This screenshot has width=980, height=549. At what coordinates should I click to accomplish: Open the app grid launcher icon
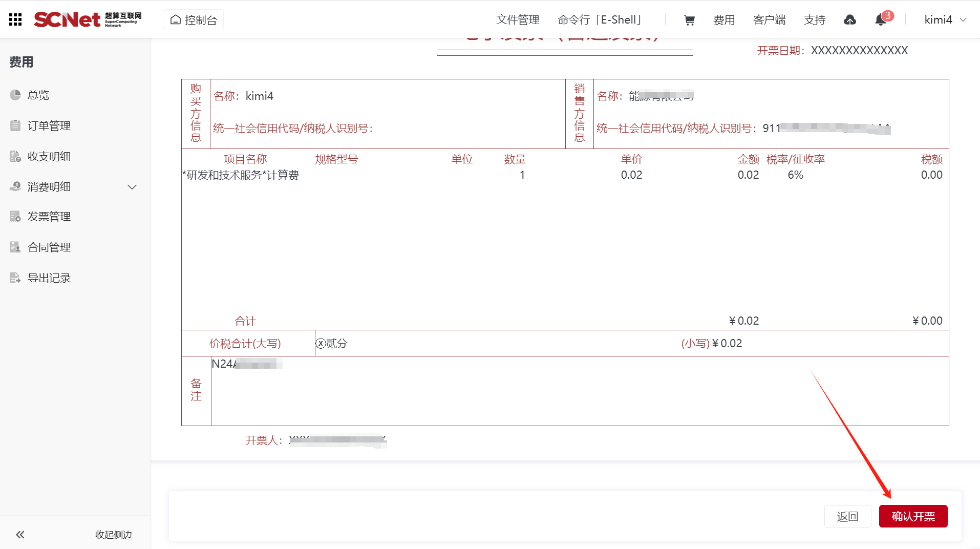(15, 19)
